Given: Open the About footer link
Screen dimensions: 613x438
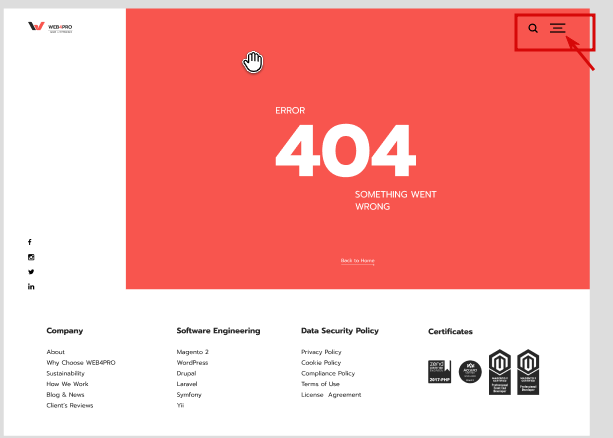Looking at the screenshot, I should click(56, 352).
